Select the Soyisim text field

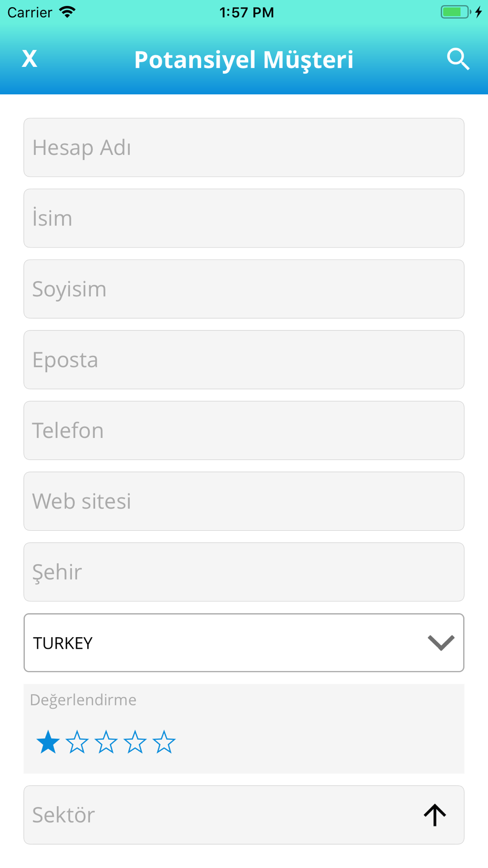pyautogui.click(x=244, y=289)
